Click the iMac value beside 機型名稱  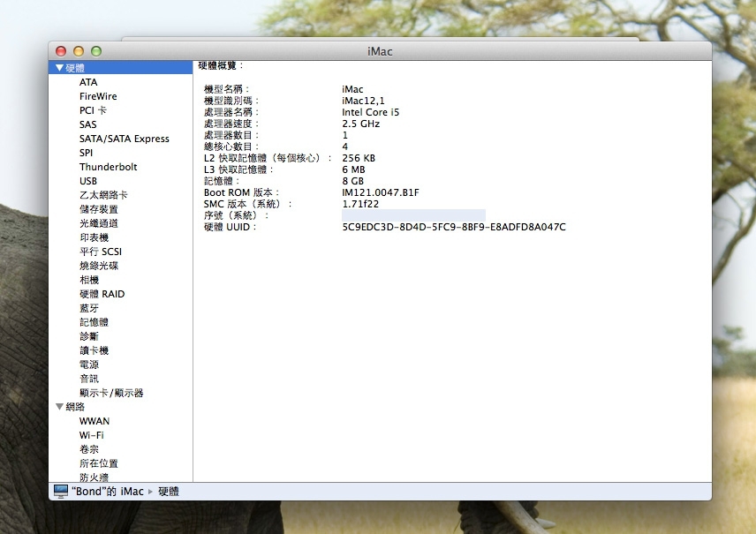click(x=352, y=89)
